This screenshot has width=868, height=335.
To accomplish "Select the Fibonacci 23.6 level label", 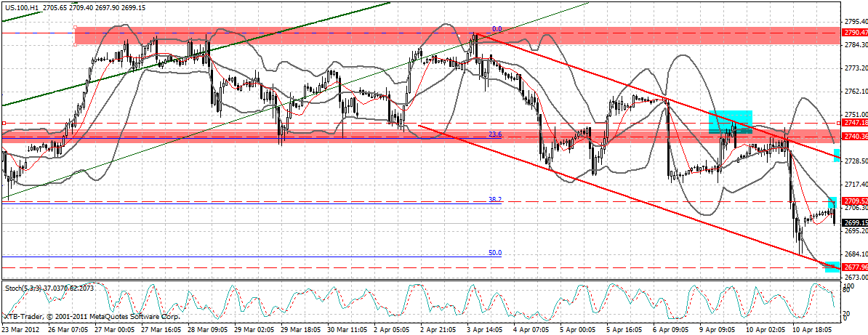I will (495, 134).
